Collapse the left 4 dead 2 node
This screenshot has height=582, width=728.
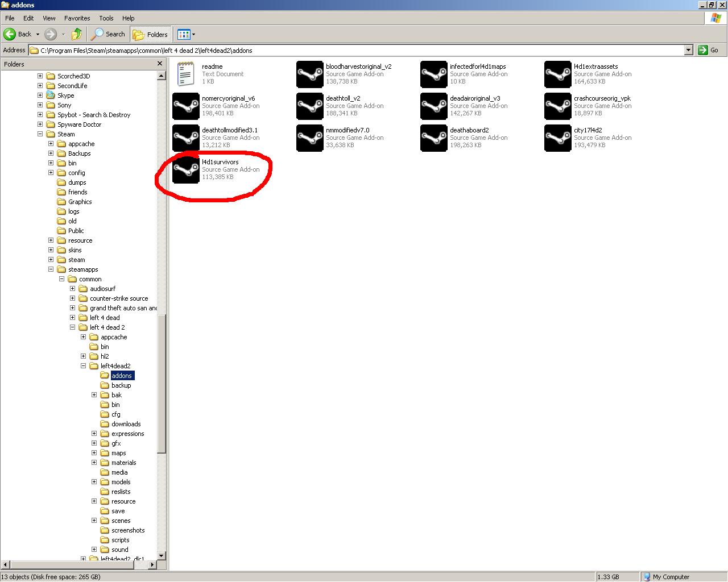72,327
